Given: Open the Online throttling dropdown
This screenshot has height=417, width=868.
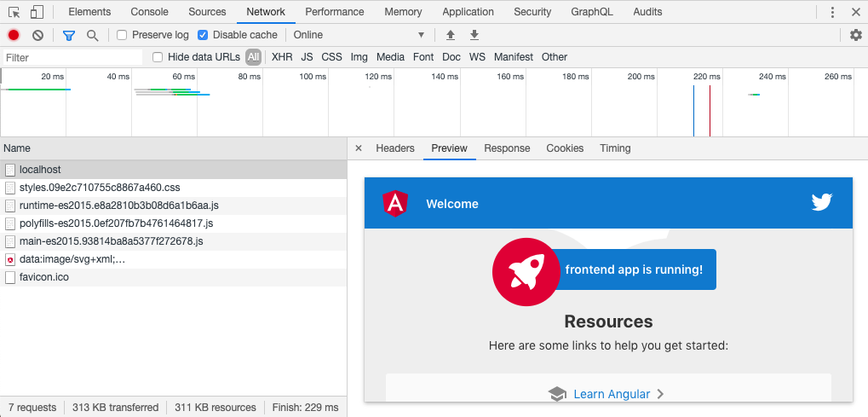Looking at the screenshot, I should click(358, 35).
